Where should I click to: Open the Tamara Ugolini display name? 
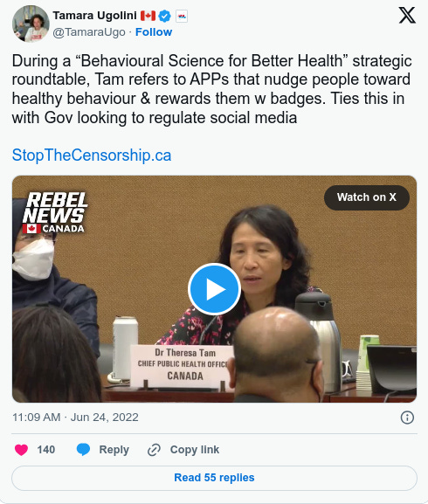(95, 16)
